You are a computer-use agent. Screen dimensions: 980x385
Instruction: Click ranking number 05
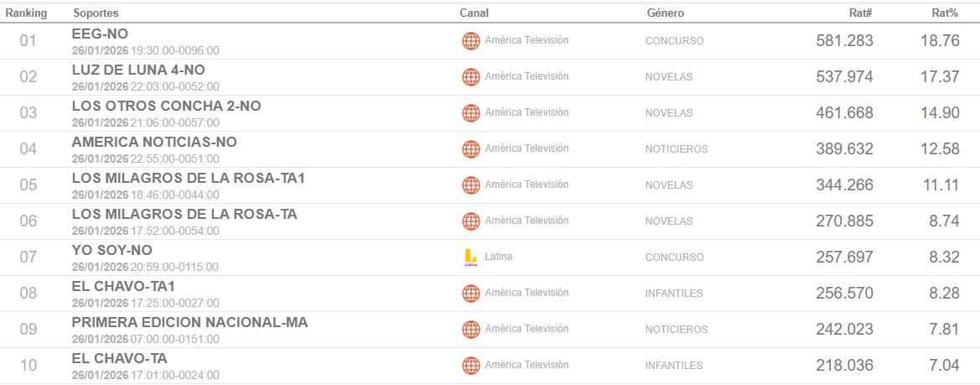point(29,185)
